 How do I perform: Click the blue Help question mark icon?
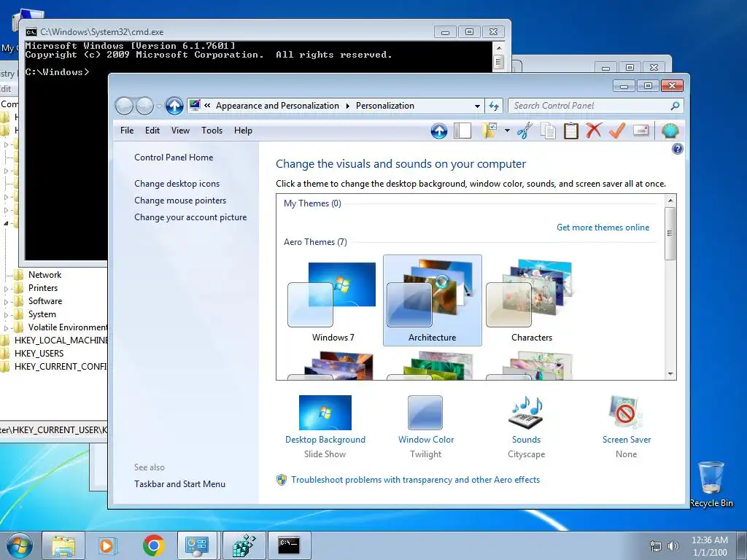pos(678,149)
